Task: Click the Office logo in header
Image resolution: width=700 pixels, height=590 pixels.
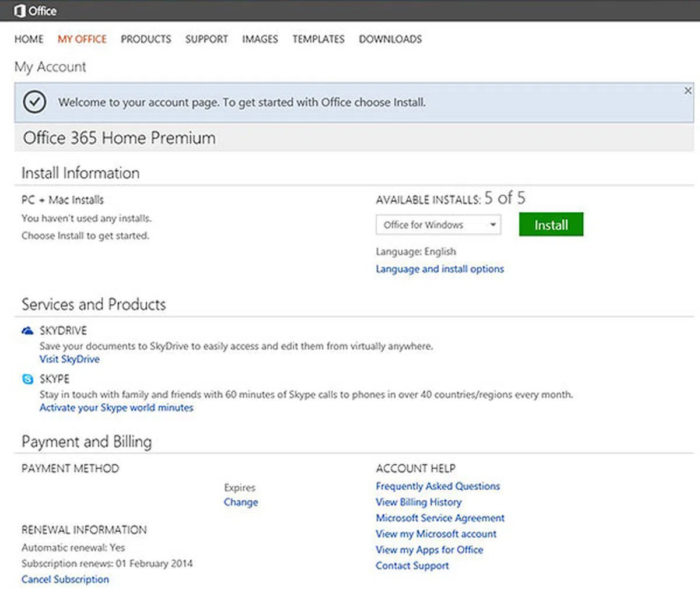Action: pyautogui.click(x=35, y=10)
